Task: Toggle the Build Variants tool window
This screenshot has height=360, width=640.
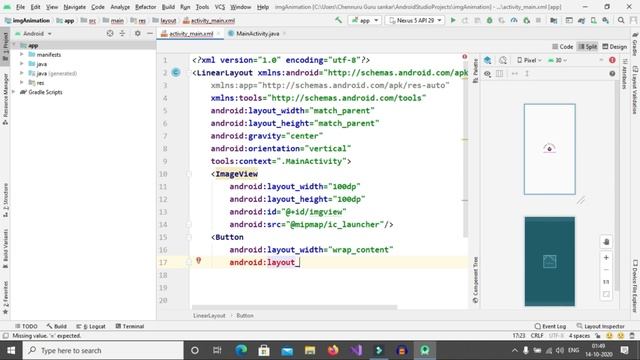Action: click(5, 249)
